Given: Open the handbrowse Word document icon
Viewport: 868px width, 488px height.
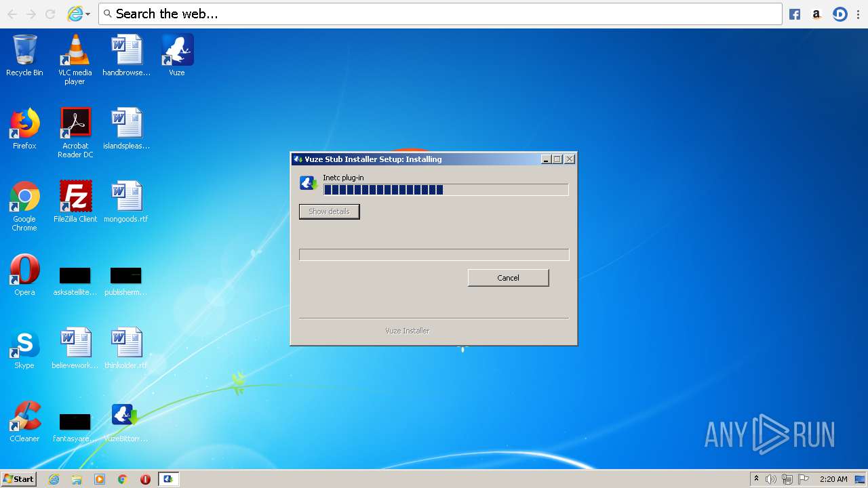Looking at the screenshot, I should point(126,56).
